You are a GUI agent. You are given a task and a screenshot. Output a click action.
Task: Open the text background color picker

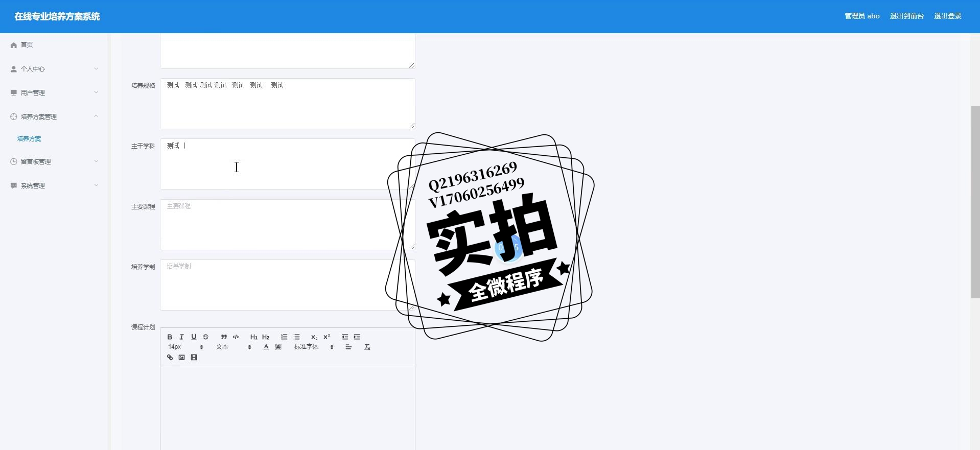[278, 347]
